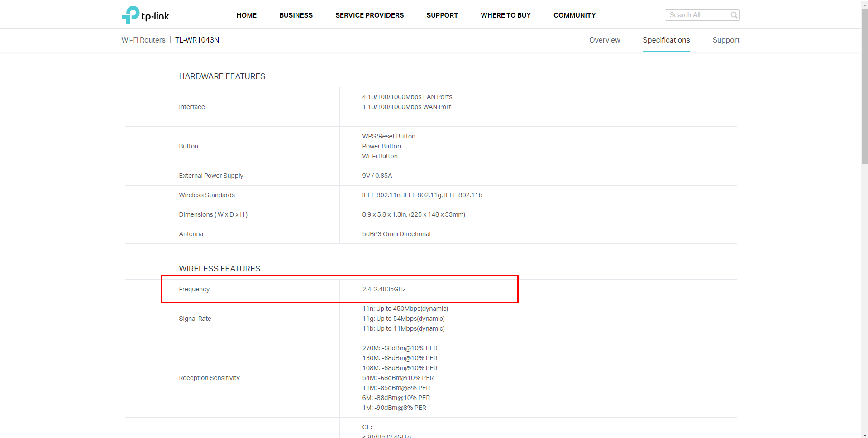Image resolution: width=868 pixels, height=438 pixels.
Task: Open the COMMUNITY menu item
Action: pos(574,15)
